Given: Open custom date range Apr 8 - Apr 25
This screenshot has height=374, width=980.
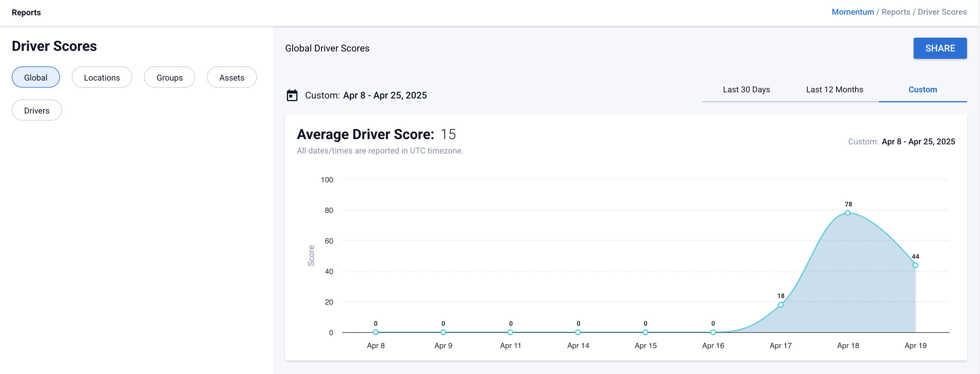Looking at the screenshot, I should click(384, 96).
